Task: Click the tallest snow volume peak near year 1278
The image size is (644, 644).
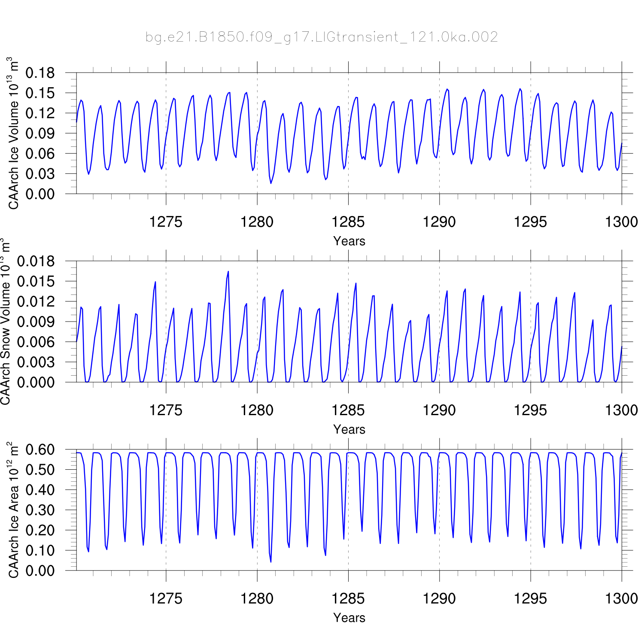Action: click(228, 272)
